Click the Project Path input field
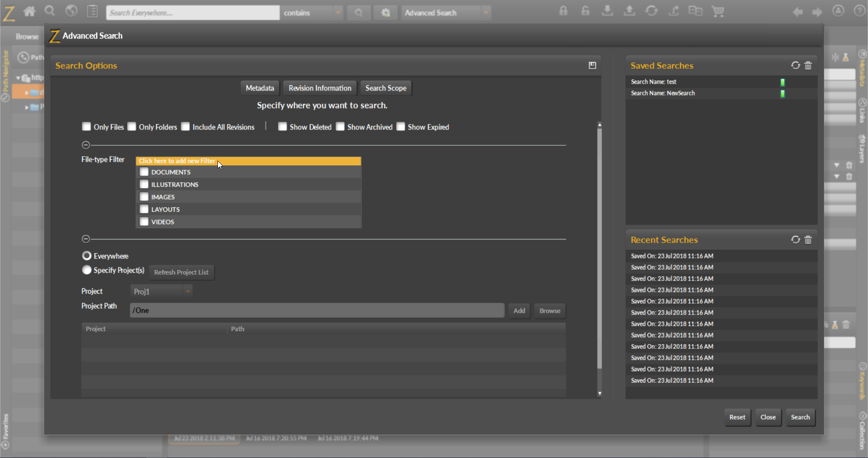 tap(317, 310)
